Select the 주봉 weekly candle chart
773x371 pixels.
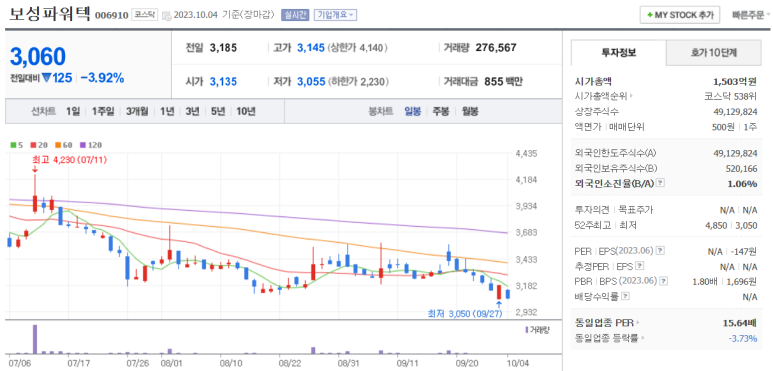click(x=441, y=111)
